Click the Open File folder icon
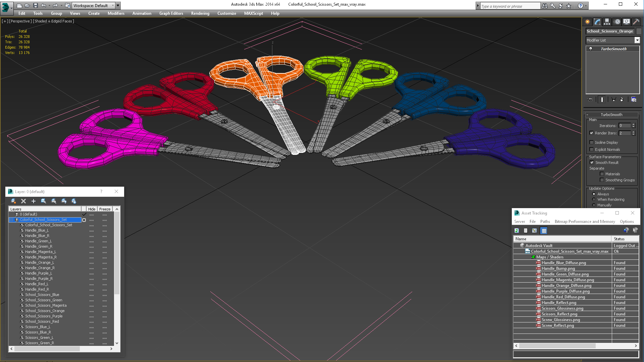Image resolution: width=644 pixels, height=362 pixels. pyautogui.click(x=27, y=6)
